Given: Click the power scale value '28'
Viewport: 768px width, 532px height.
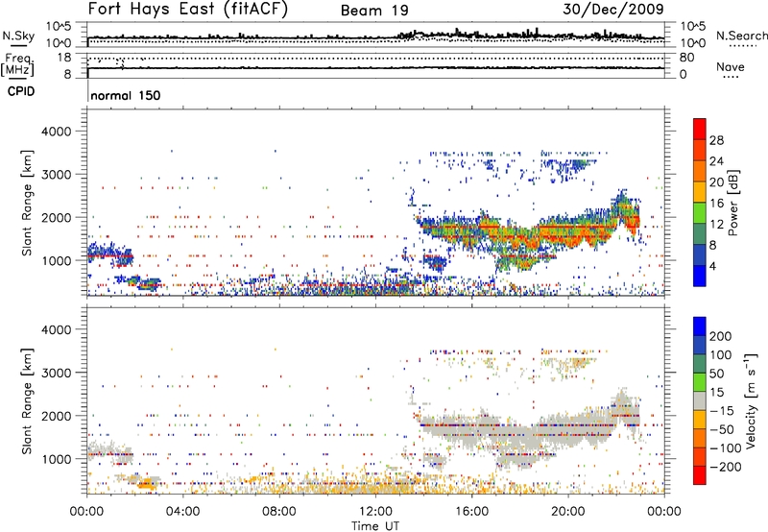Looking at the screenshot, I should [x=716, y=140].
